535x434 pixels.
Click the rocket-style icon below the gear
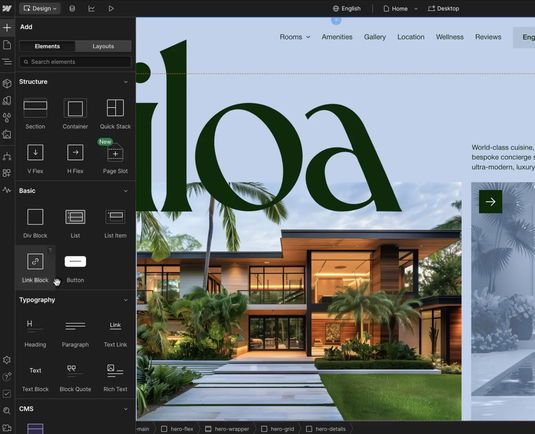click(x=7, y=377)
